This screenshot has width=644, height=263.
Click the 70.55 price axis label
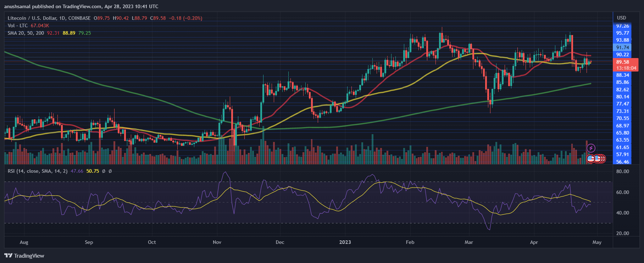click(x=622, y=118)
